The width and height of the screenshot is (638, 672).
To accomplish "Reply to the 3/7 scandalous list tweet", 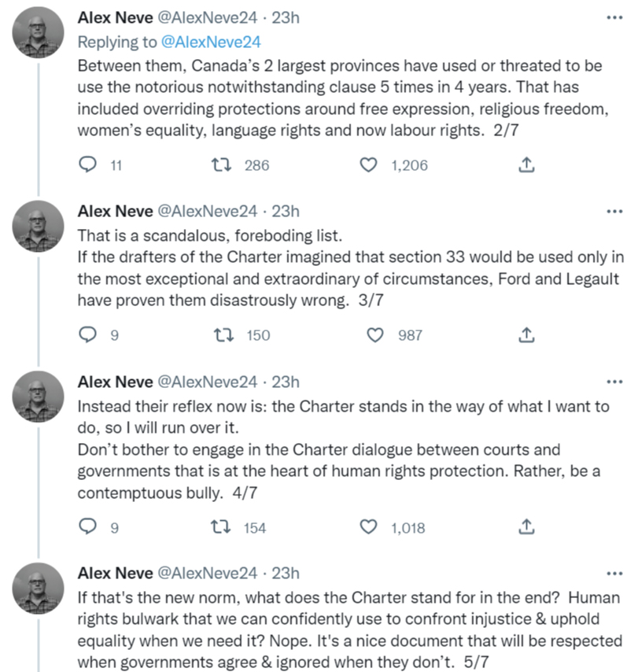I will tap(88, 334).
